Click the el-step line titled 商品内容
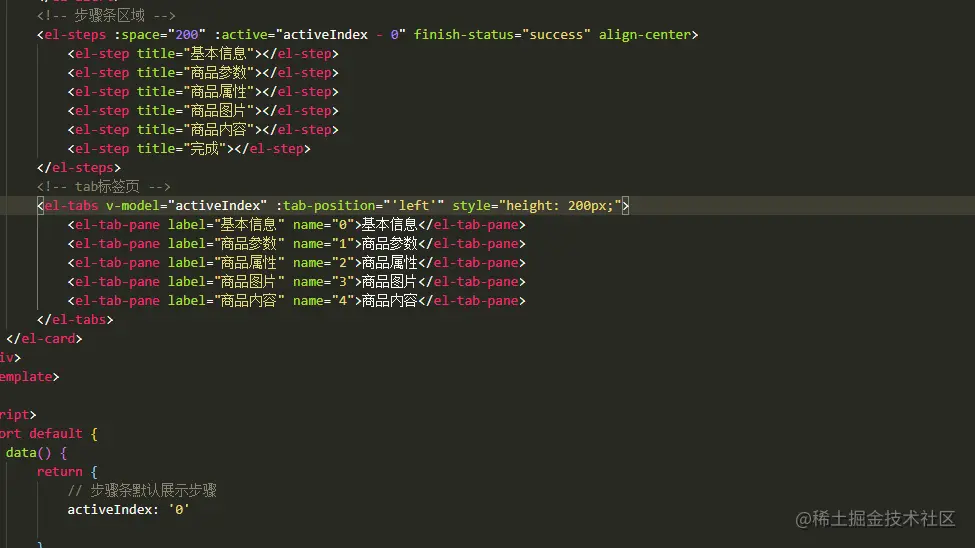The image size is (975, 548). pos(203,130)
